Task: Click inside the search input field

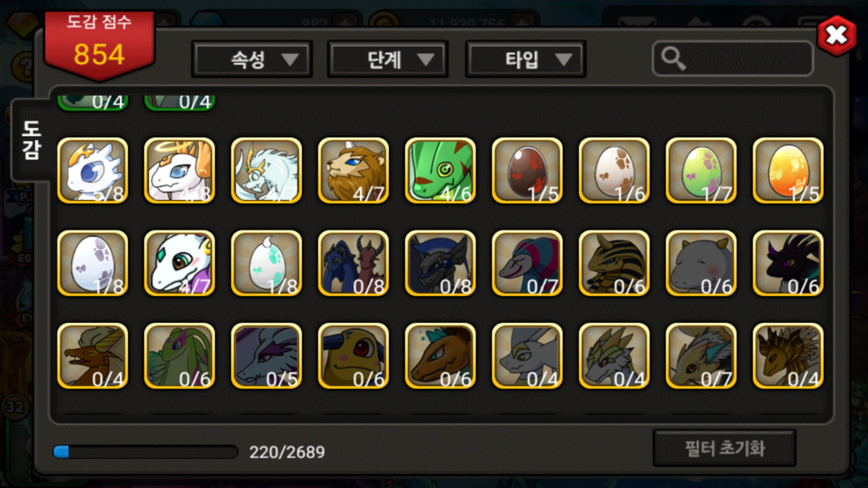Action: (732, 59)
